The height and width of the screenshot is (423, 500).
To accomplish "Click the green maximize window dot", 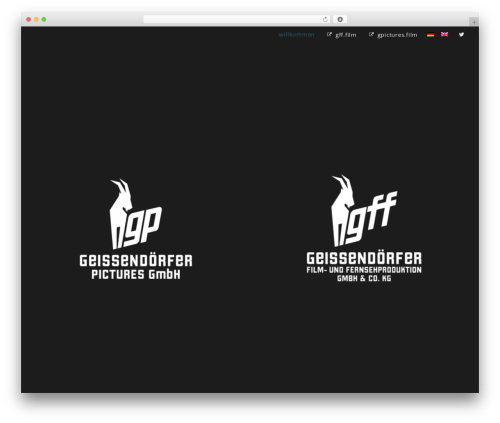I will [x=44, y=20].
